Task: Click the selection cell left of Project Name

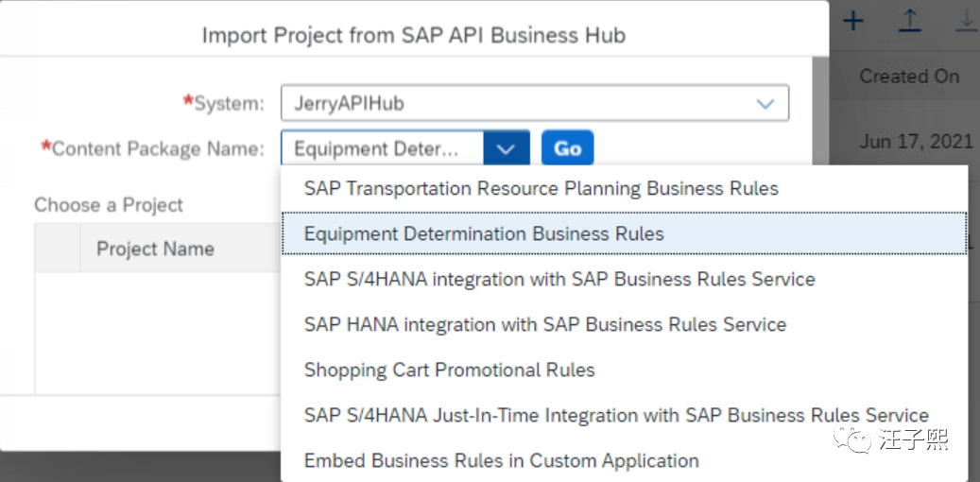Action: (x=57, y=249)
